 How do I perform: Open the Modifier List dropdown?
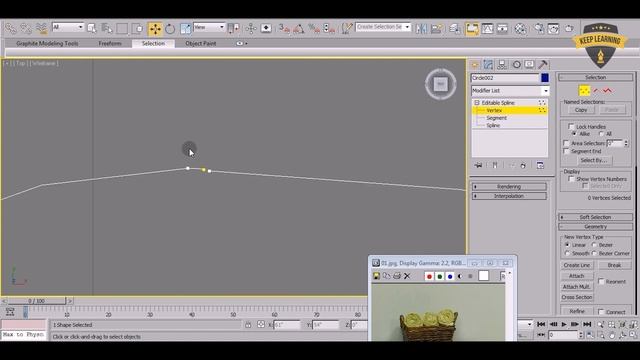tap(545, 91)
